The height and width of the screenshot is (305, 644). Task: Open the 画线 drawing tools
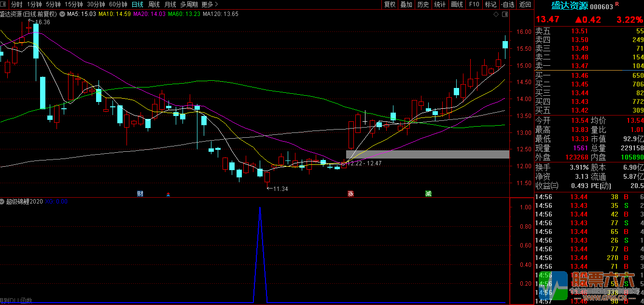(x=457, y=4)
